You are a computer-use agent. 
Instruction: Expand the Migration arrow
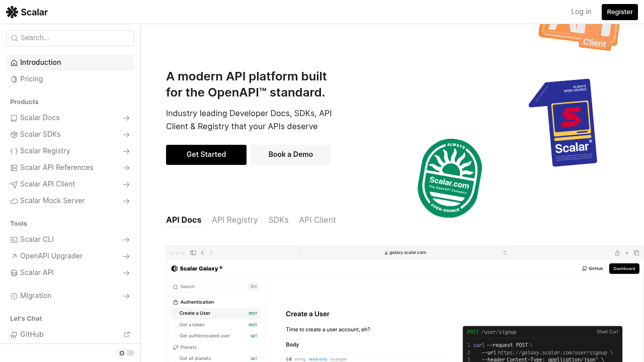126,296
